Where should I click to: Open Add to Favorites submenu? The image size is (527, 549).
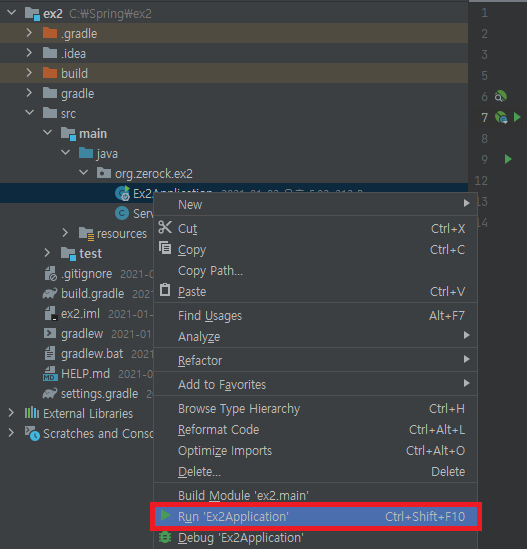pos(315,384)
